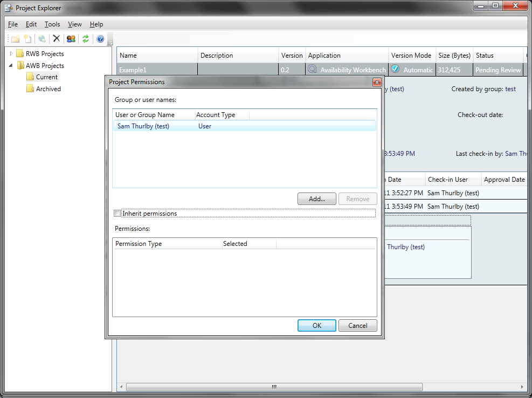Screen dimensions: 532x398
Task: Refresh using the green arrows icon
Action: point(85,39)
